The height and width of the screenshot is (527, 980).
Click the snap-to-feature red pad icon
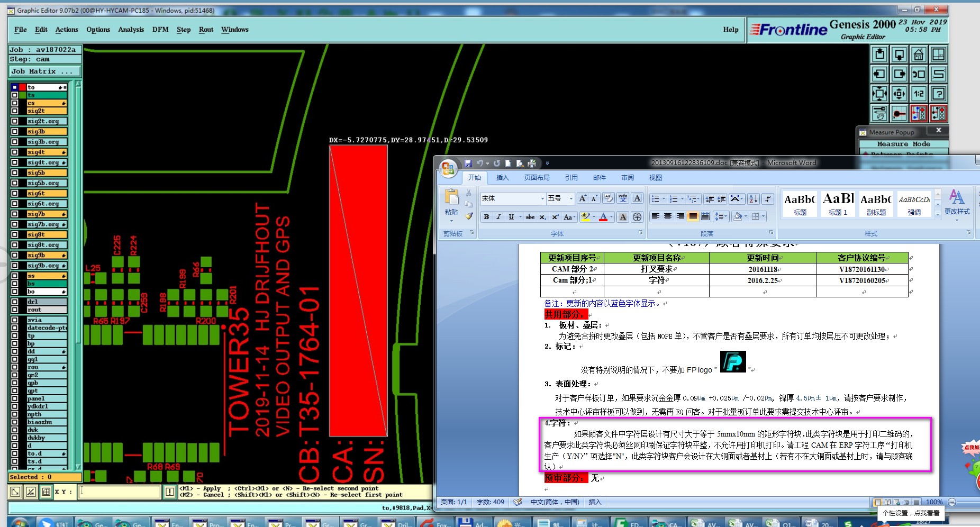pyautogui.click(x=899, y=113)
